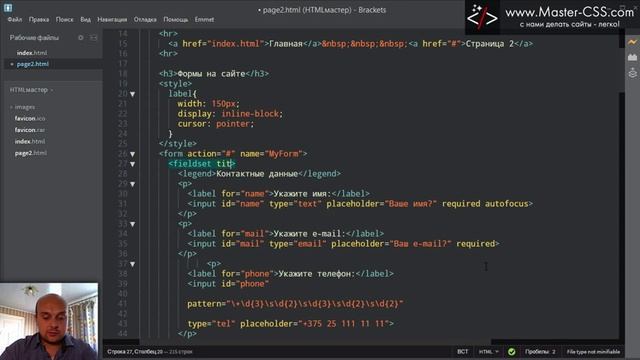The width and height of the screenshot is (640, 360).
Task: Click the 'Ваш e-mail?' placeholder value
Action: tap(420, 244)
